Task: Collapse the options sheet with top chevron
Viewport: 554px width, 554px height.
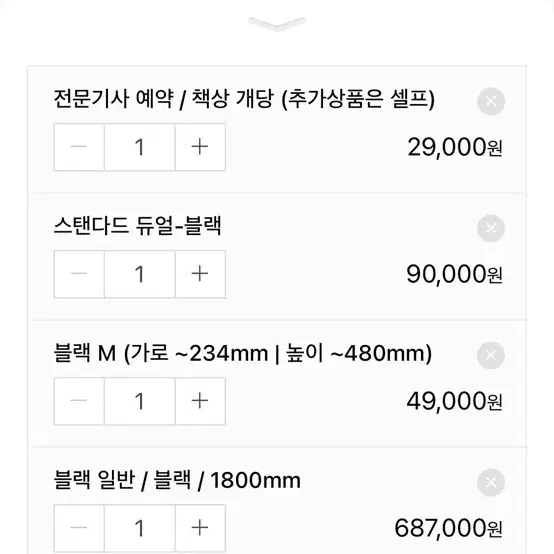Action: tap(277, 23)
